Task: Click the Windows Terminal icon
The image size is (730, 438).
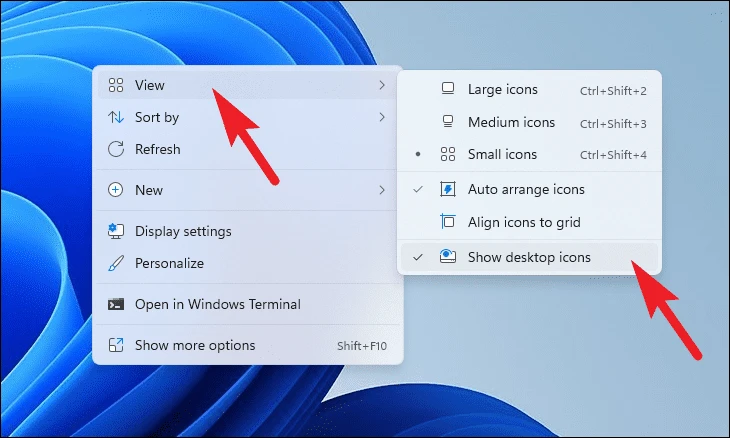Action: coord(115,304)
